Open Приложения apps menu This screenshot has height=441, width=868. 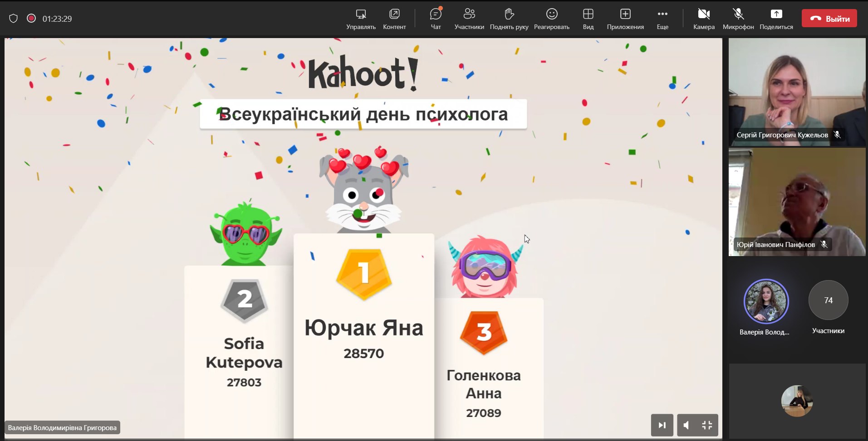pos(625,19)
